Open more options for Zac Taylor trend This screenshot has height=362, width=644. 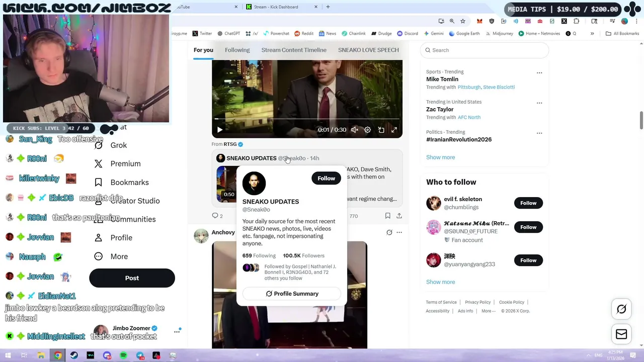539,103
